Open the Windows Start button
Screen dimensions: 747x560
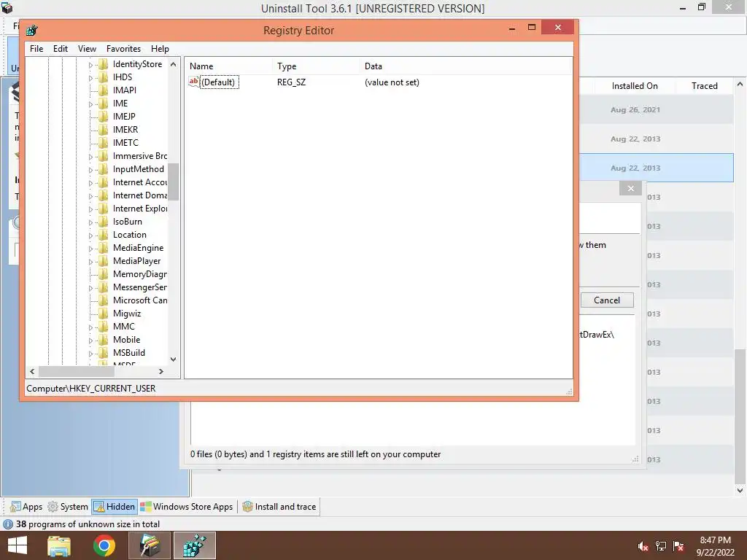coord(18,545)
